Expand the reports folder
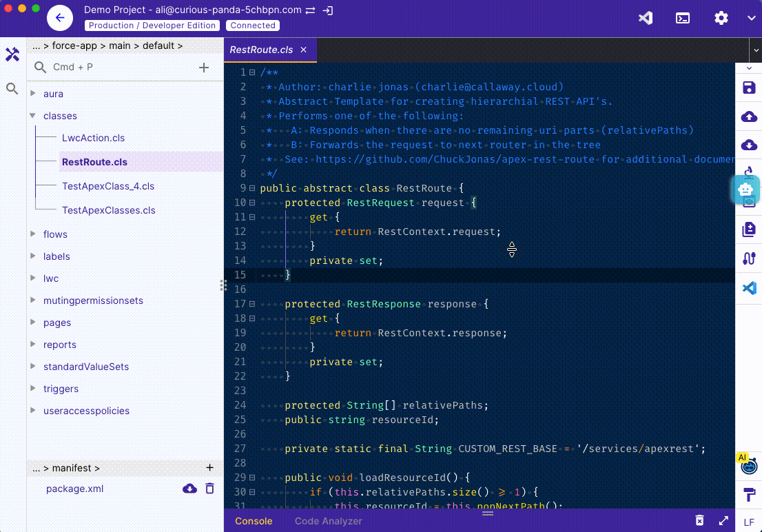This screenshot has width=762, height=532. click(33, 344)
